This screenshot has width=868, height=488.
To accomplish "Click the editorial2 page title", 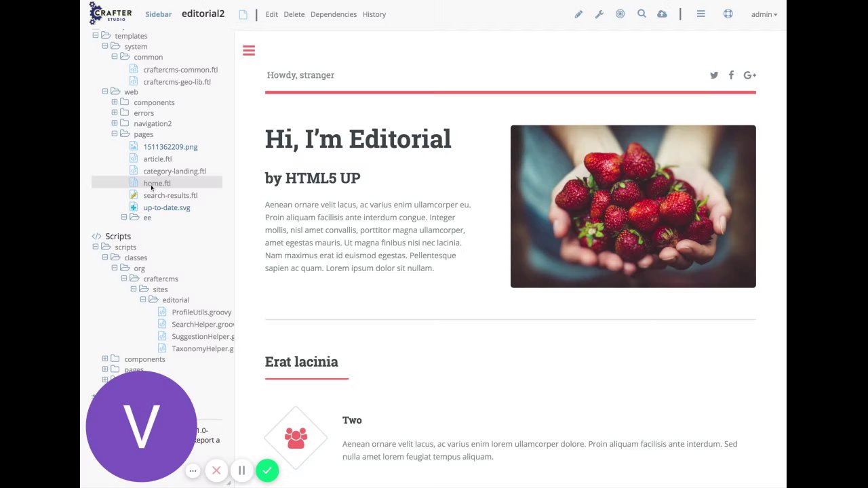I will click(x=203, y=14).
